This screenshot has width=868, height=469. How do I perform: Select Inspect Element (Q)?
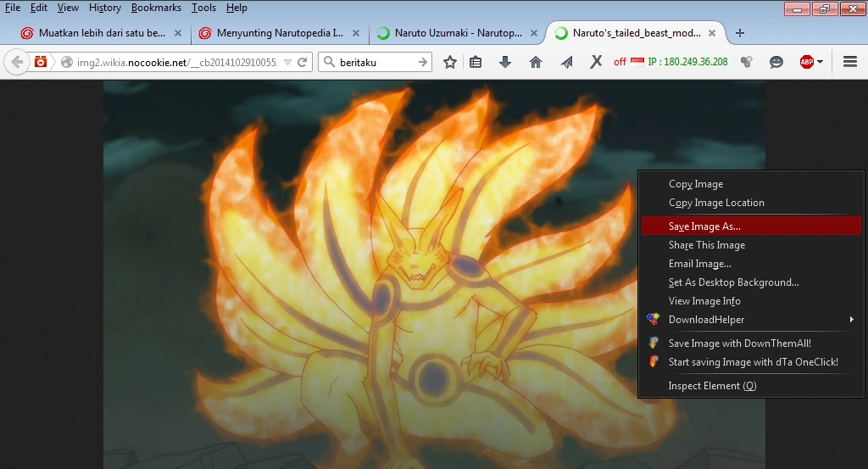tap(751, 386)
